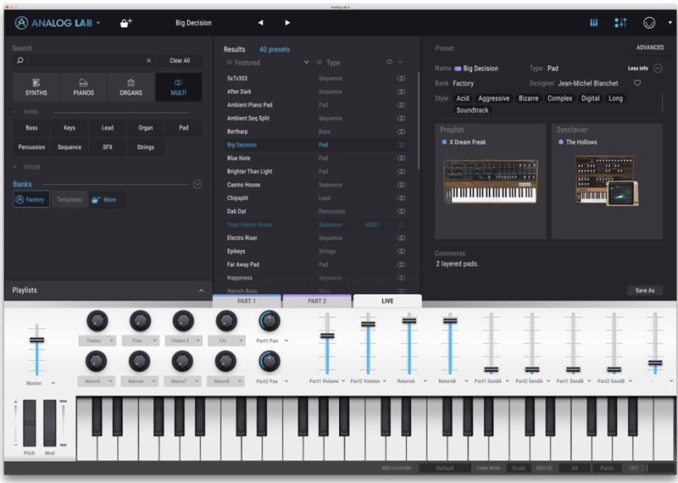Switch to the PART 2 tab
678x483 pixels.
coord(317,301)
